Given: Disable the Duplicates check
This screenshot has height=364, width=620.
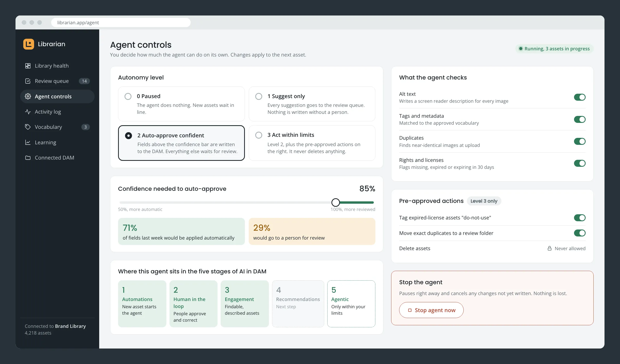Looking at the screenshot, I should tap(580, 141).
